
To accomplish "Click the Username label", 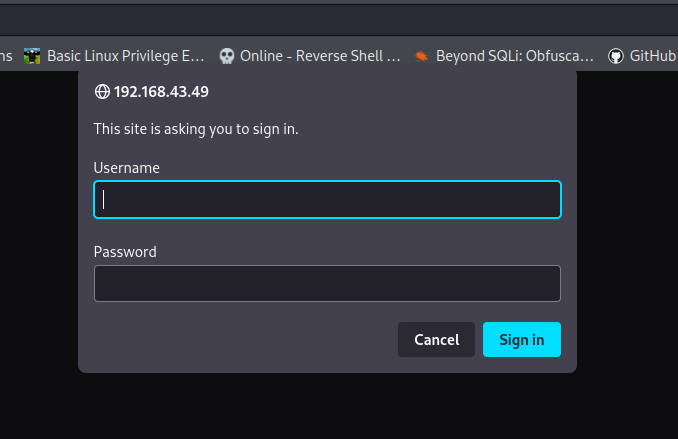I will [127, 168].
